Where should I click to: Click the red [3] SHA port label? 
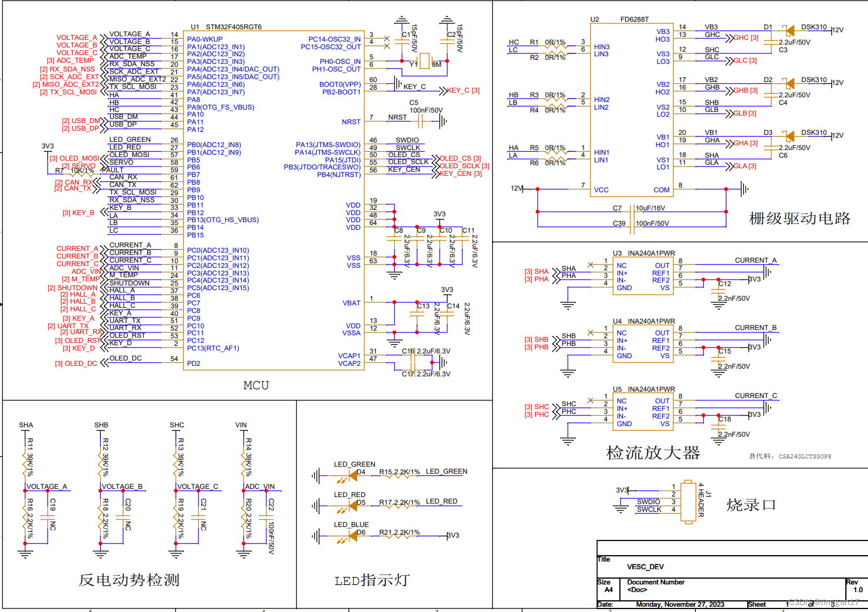pos(537,271)
